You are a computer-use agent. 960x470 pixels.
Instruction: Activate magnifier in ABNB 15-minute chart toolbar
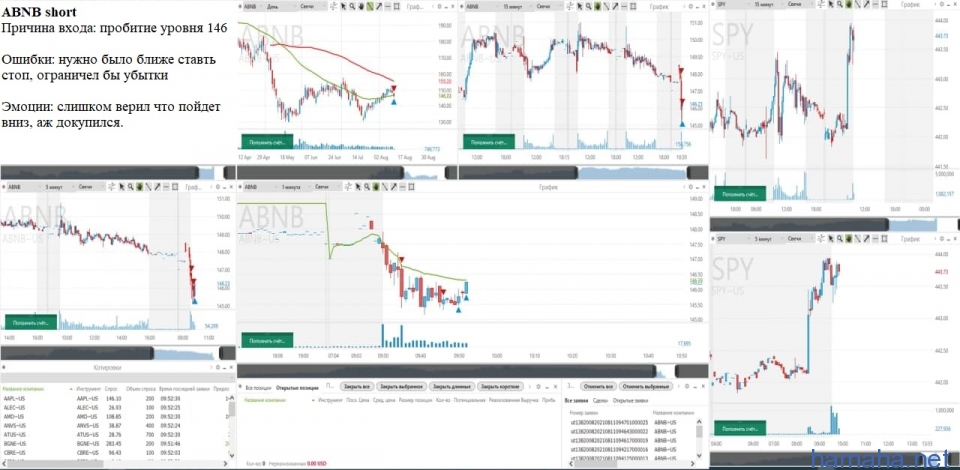click(588, 6)
